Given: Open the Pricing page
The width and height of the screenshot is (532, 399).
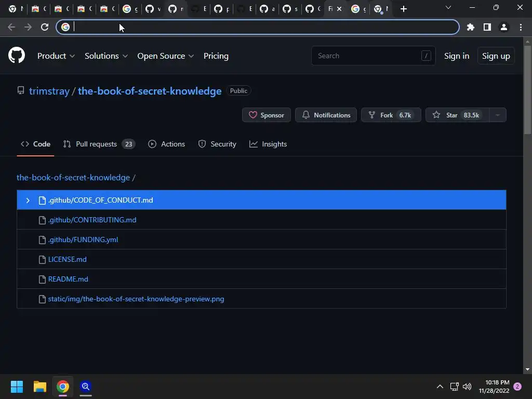Looking at the screenshot, I should tap(216, 56).
